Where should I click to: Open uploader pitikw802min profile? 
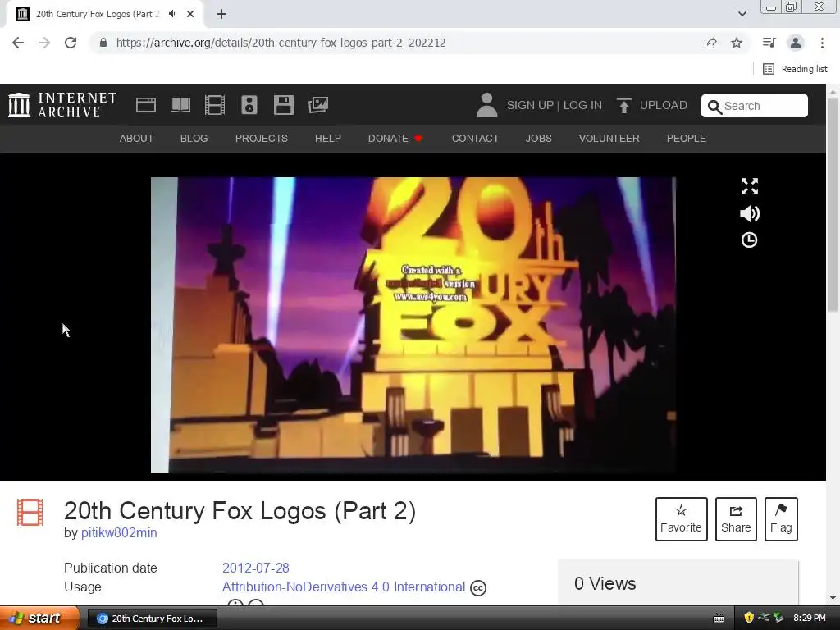[x=119, y=532]
